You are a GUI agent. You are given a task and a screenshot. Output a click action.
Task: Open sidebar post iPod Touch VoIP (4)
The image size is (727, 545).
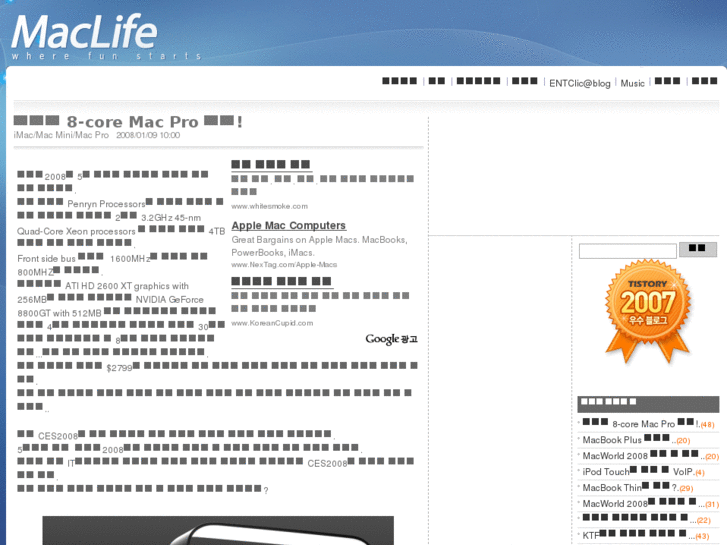644,471
